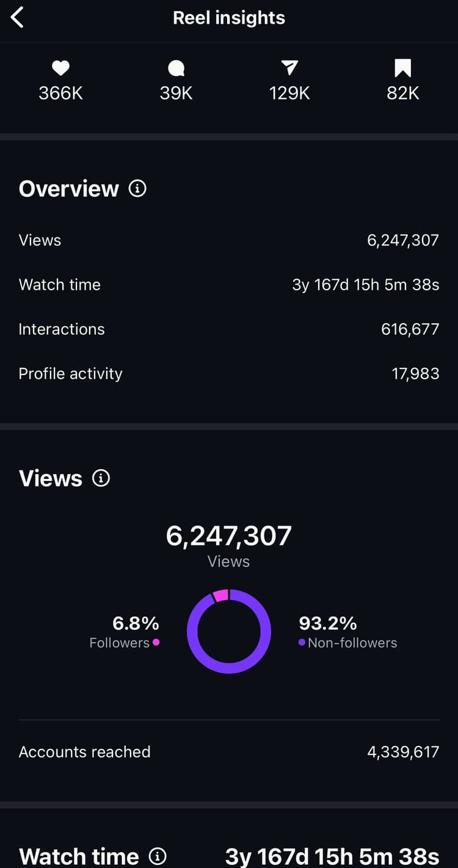Click the purple Non-followers legend dot
Screen dimensions: 458x868
point(302,643)
